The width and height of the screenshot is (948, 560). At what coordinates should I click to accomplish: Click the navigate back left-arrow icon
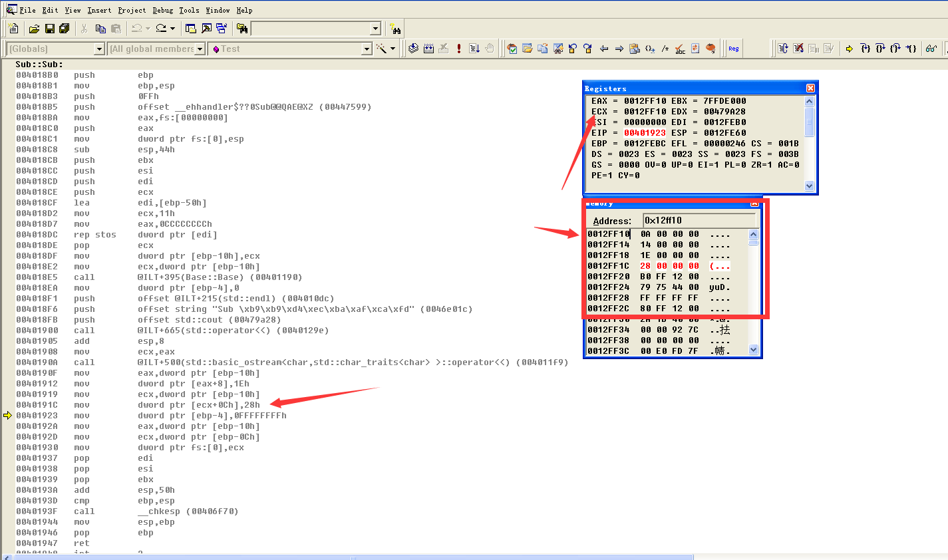point(604,49)
